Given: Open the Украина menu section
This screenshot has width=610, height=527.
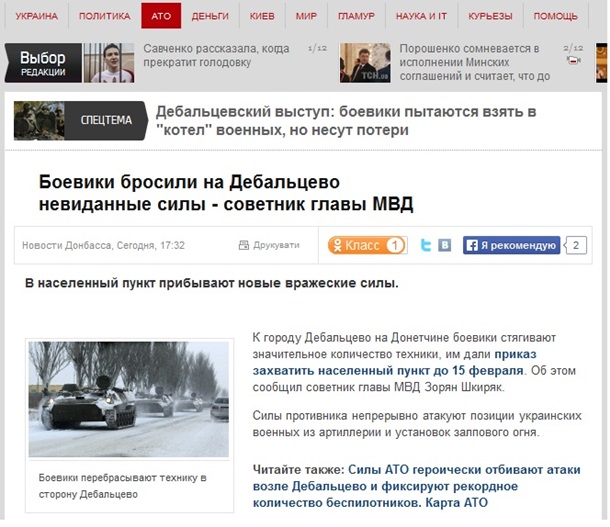Looking at the screenshot, I should click(37, 16).
